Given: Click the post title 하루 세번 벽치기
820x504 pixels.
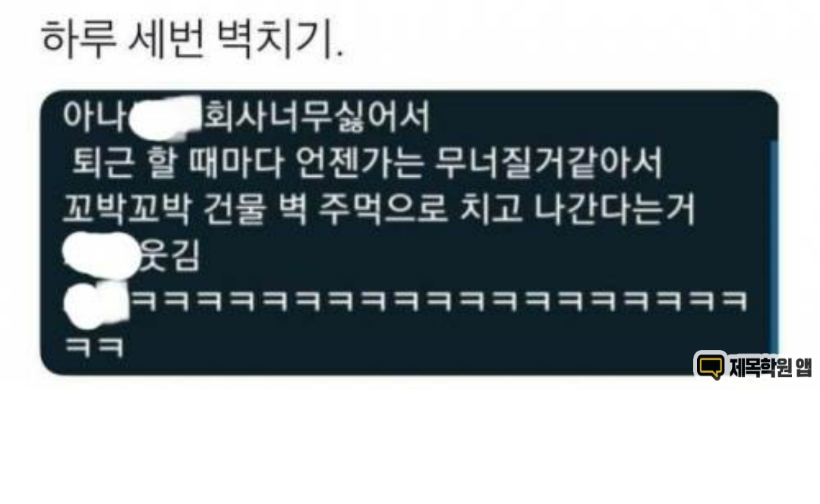Looking at the screenshot, I should click(x=192, y=39).
